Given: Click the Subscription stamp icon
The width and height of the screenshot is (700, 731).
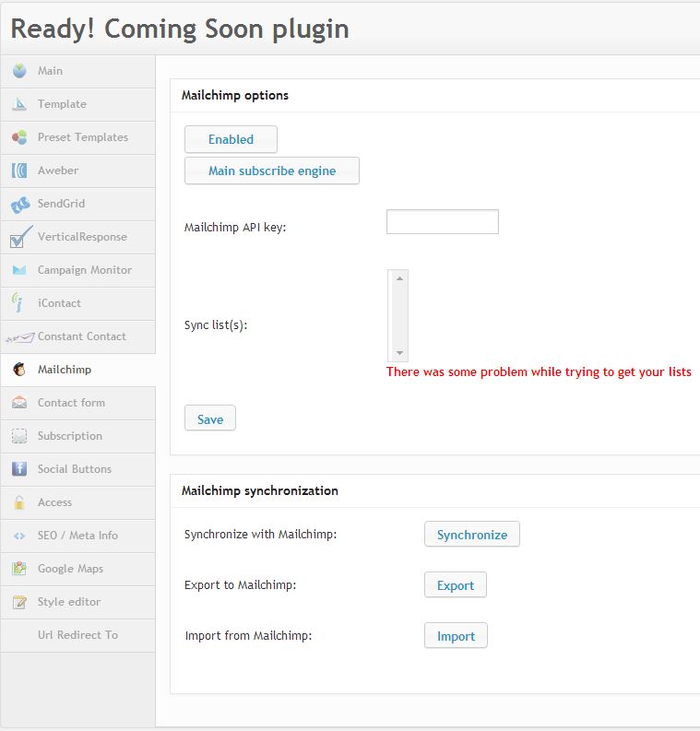Looking at the screenshot, I should point(19,436).
